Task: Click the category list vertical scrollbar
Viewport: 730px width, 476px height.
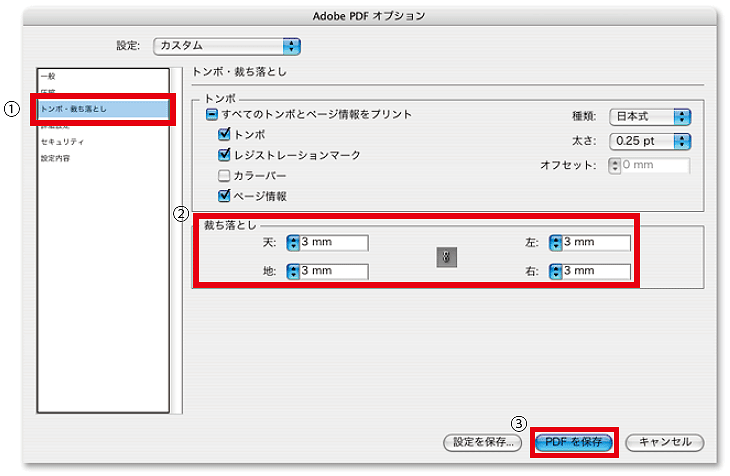Action: tap(176, 241)
